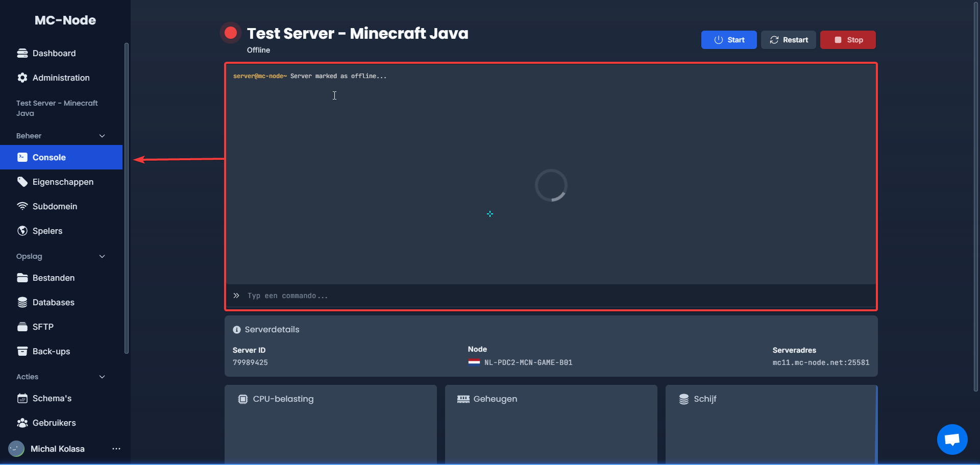Image resolution: width=980 pixels, height=465 pixels.
Task: Click the Schema's calendar icon
Action: (22, 398)
